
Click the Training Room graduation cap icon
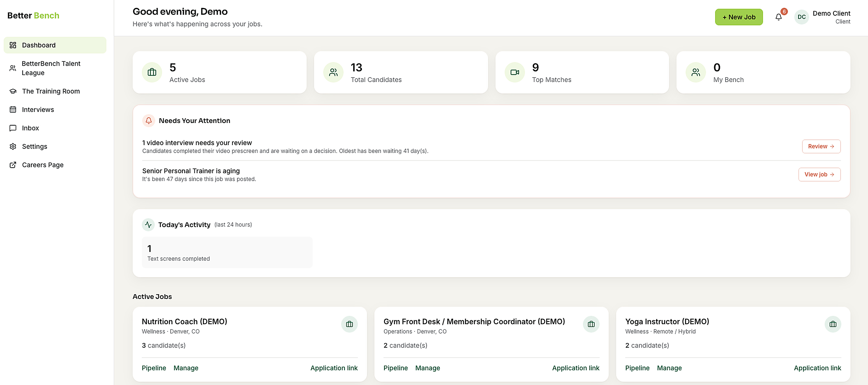pos(13,91)
